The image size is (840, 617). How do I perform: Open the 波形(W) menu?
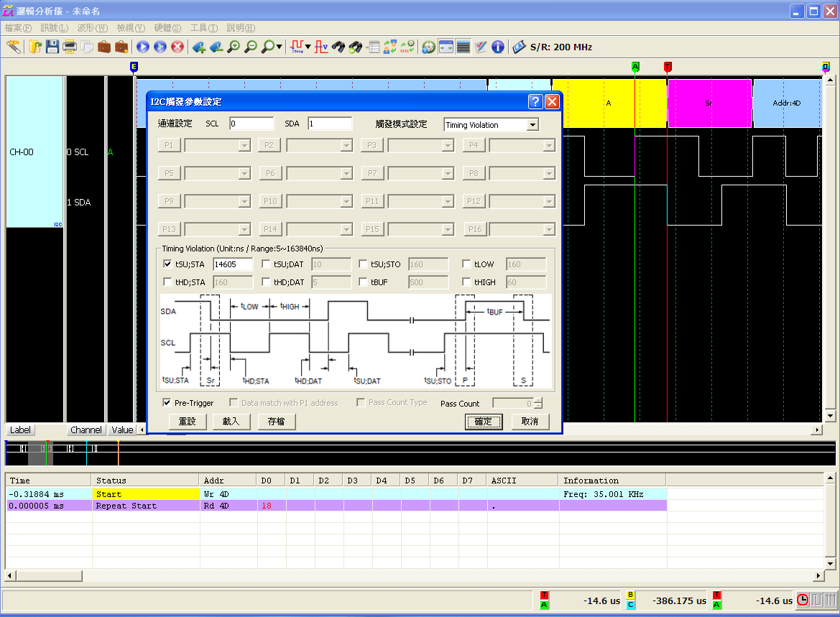tap(93, 28)
